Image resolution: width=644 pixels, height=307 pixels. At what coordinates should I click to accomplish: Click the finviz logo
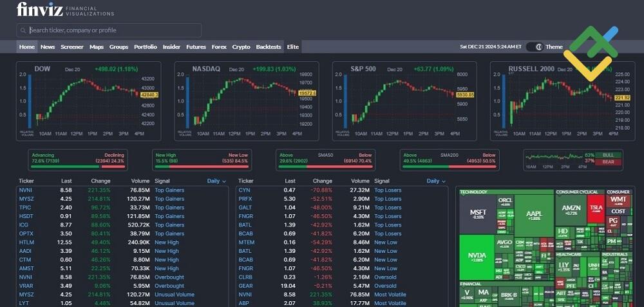click(x=65, y=10)
